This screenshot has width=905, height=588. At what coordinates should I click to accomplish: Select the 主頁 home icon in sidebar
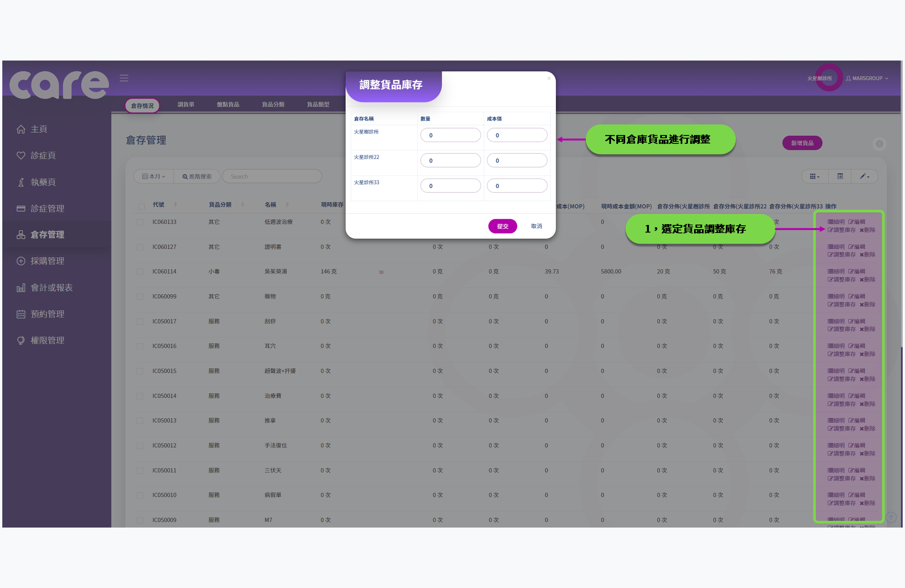21,129
